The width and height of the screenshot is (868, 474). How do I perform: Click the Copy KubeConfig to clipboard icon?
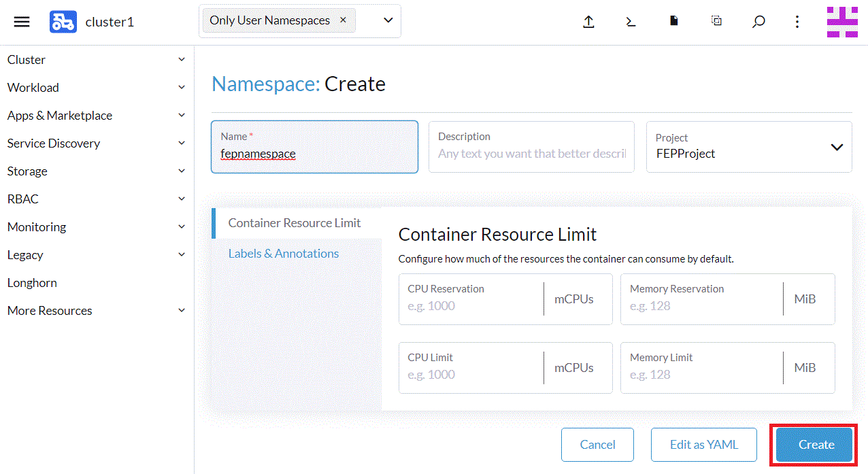[x=716, y=21]
